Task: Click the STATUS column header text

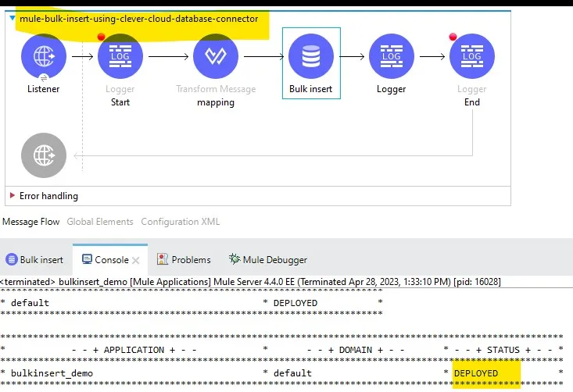Action: pos(503,350)
